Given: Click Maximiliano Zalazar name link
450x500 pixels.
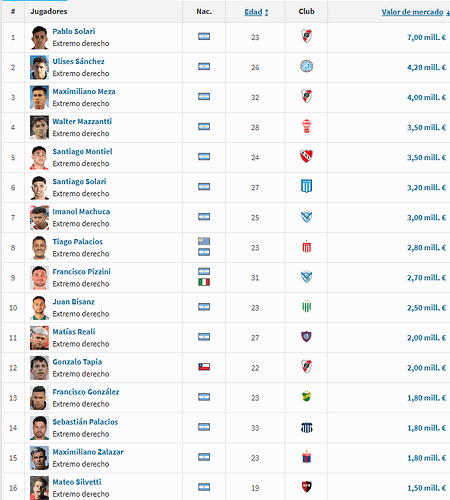Looking at the screenshot, I should [88, 452].
